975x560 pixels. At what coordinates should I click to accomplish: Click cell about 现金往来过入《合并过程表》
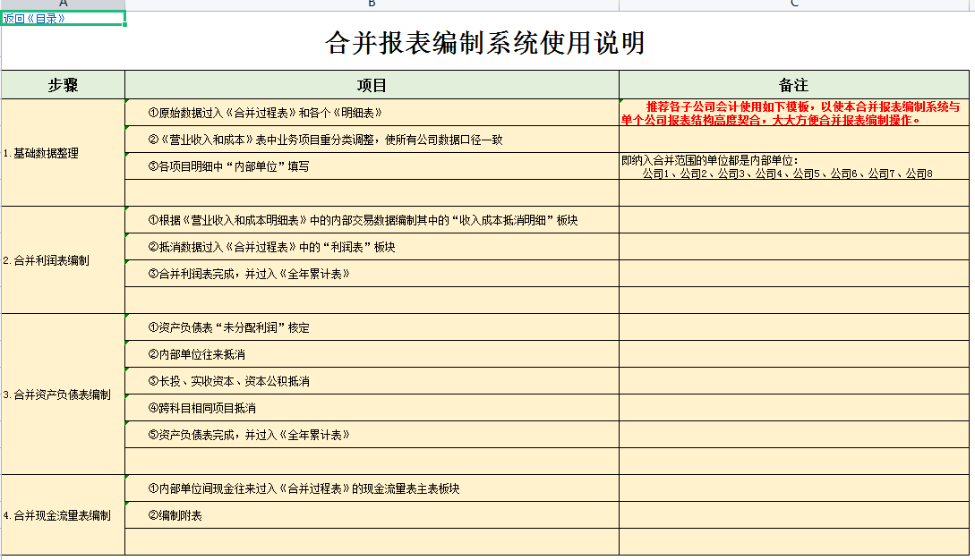[x=371, y=488]
